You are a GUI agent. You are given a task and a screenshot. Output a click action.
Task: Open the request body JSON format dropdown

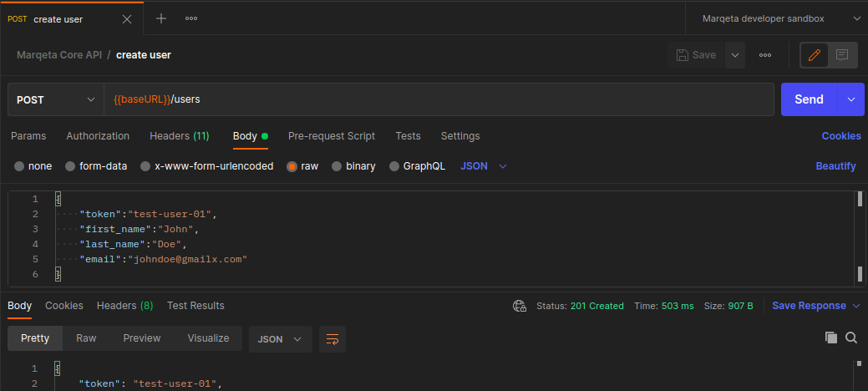pyautogui.click(x=483, y=166)
